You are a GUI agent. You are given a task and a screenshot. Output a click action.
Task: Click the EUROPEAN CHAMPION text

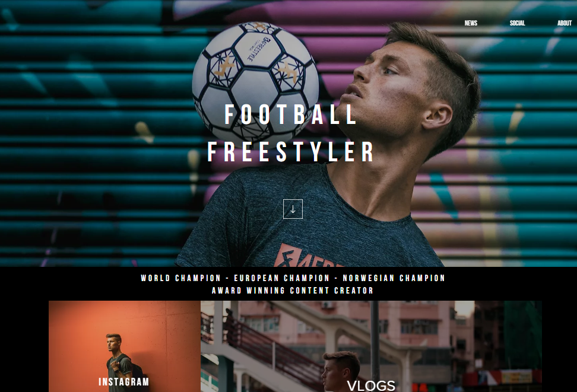(282, 278)
